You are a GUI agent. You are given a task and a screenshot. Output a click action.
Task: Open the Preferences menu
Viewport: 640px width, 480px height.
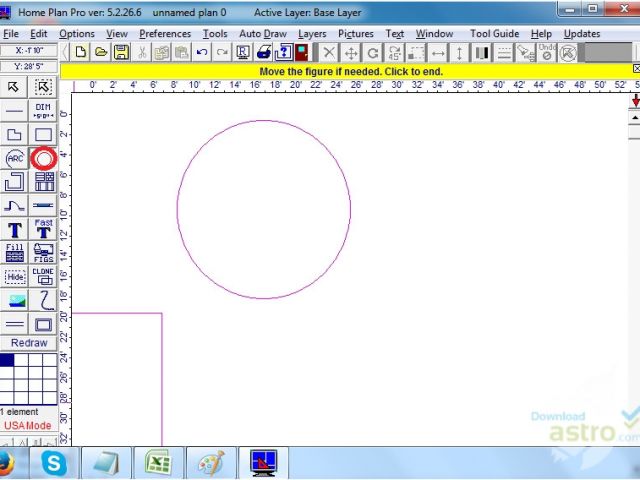click(165, 33)
